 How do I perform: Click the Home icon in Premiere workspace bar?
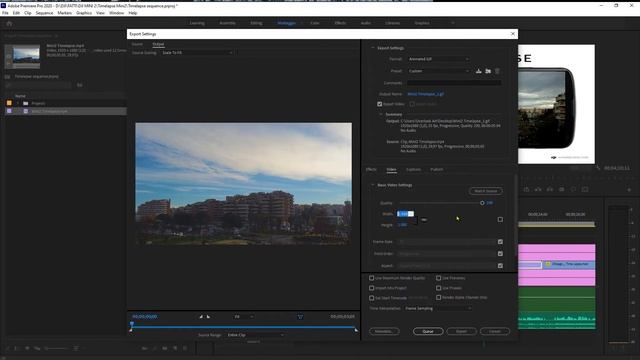pyautogui.click(x=9, y=23)
